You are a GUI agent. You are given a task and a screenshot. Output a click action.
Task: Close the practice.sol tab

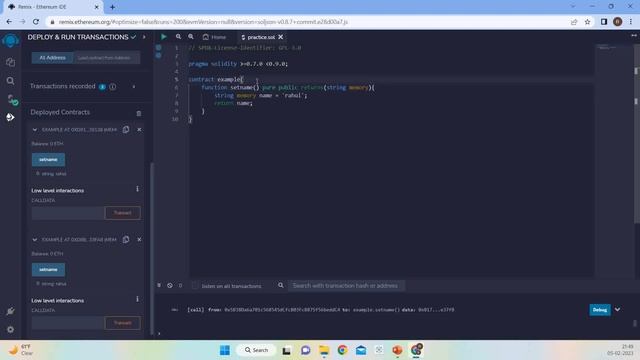click(281, 37)
